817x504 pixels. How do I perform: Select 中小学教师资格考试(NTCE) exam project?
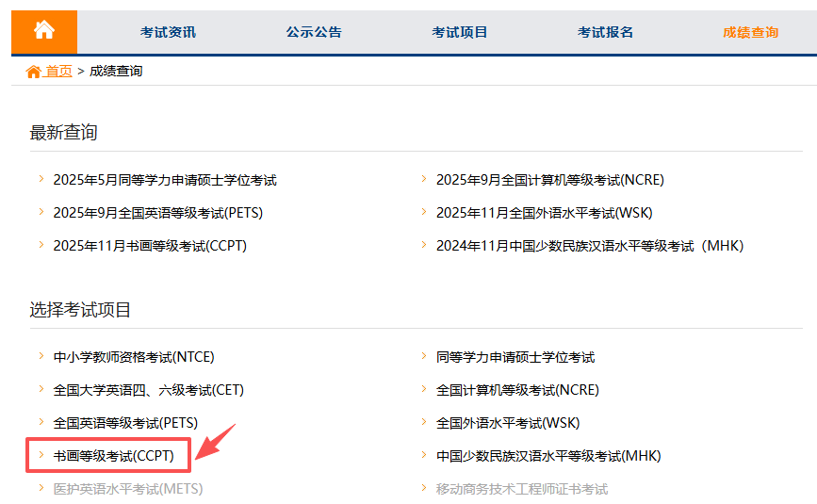click(134, 357)
